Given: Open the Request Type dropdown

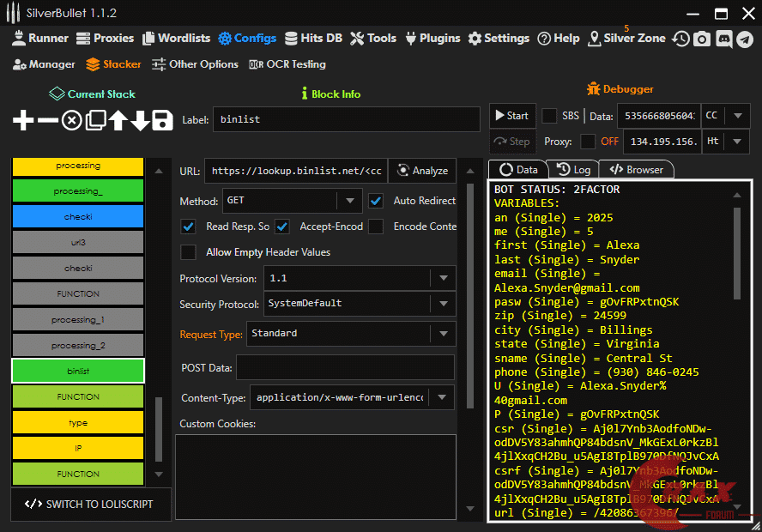Looking at the screenshot, I should point(443,334).
